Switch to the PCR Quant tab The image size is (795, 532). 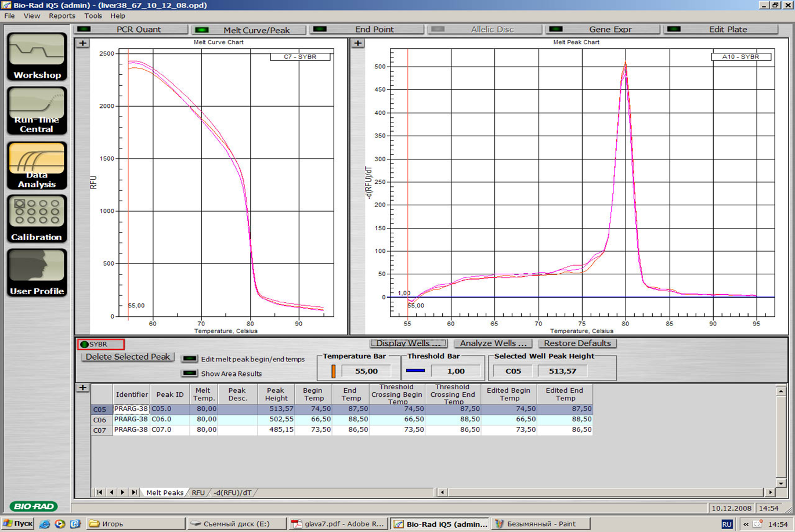[x=131, y=29]
